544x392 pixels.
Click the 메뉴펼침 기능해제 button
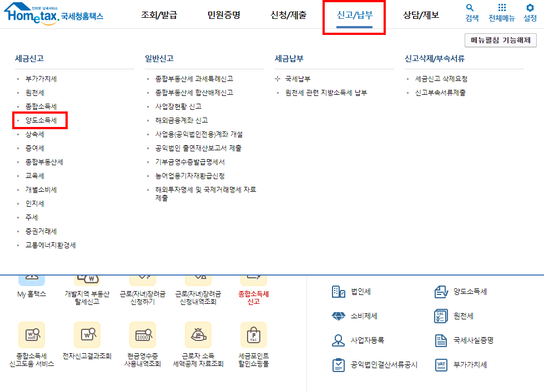coord(500,40)
